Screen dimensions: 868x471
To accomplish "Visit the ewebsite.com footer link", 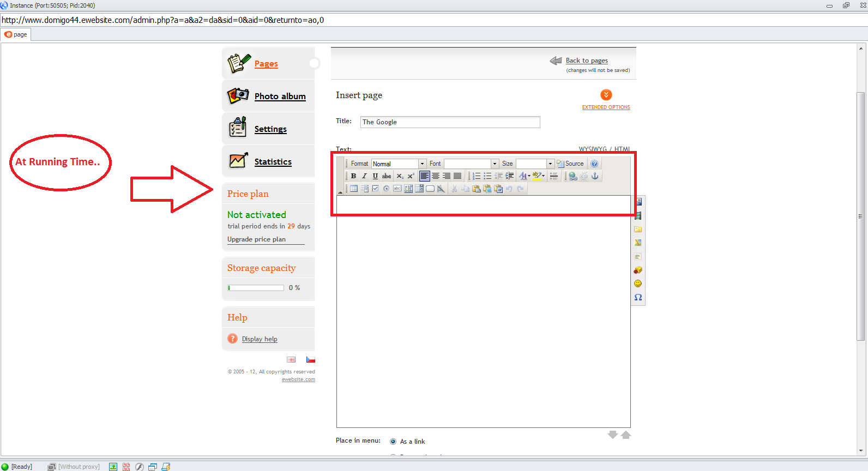I will [298, 379].
